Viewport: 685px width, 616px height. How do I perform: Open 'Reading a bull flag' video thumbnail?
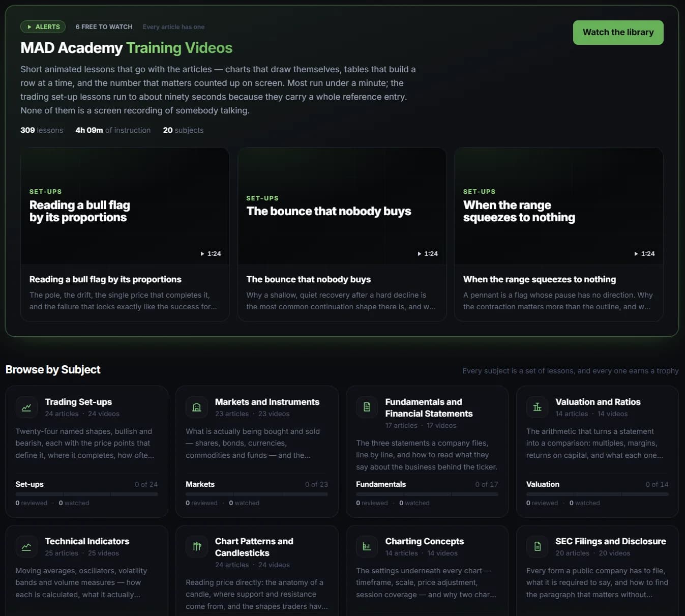(125, 206)
